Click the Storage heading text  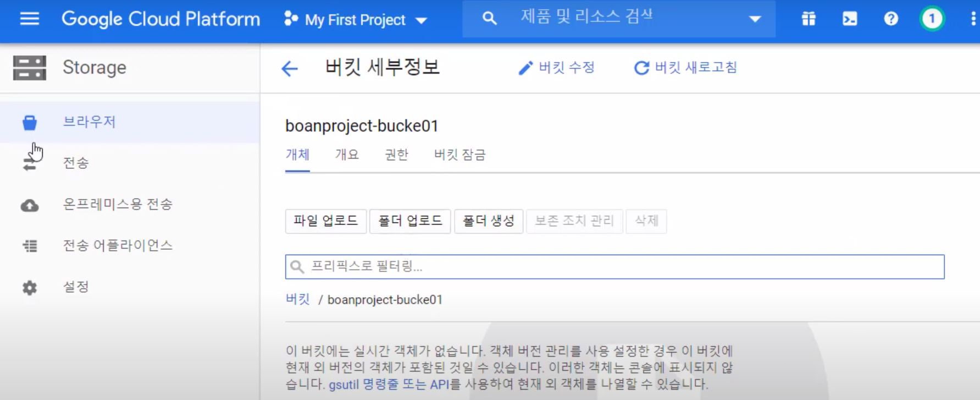(x=95, y=67)
